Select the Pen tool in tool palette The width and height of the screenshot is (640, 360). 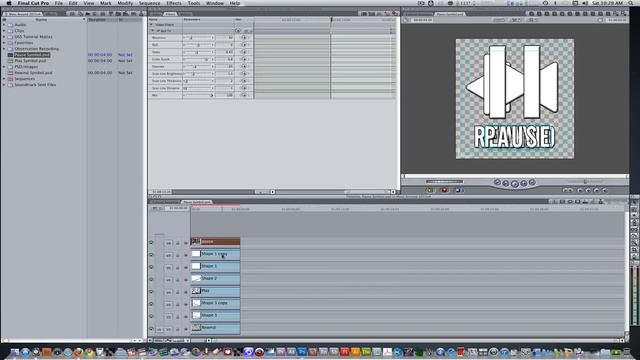(634, 256)
